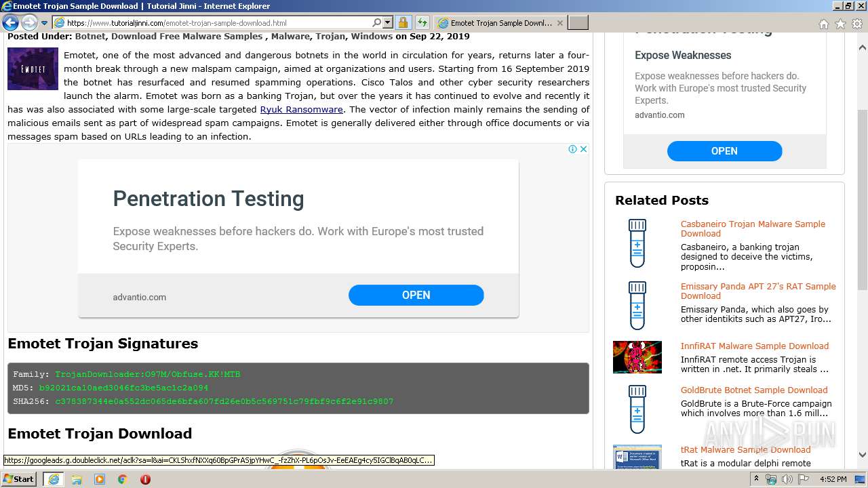
Task: Click the Emissary Panda test tube icon
Action: click(637, 306)
